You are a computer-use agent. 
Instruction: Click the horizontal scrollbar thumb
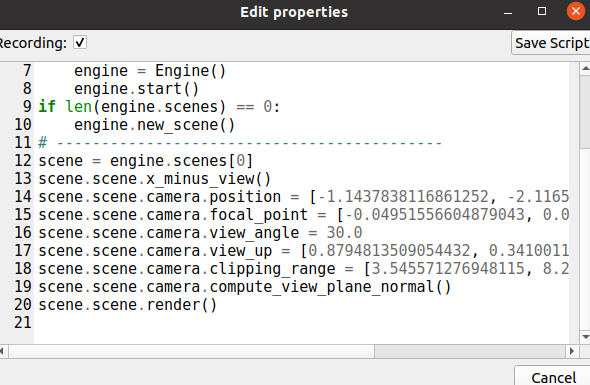click(x=192, y=351)
